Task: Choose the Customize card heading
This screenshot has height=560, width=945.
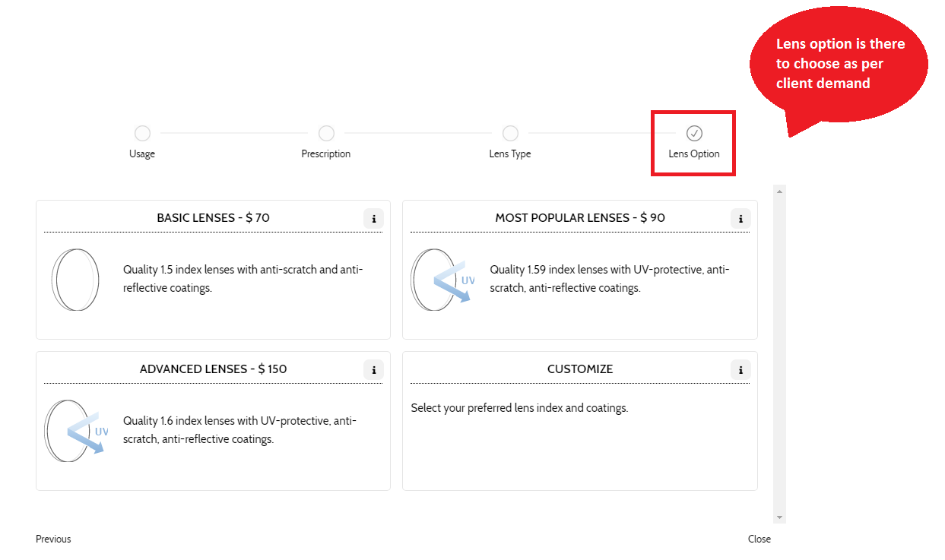Action: [x=580, y=369]
